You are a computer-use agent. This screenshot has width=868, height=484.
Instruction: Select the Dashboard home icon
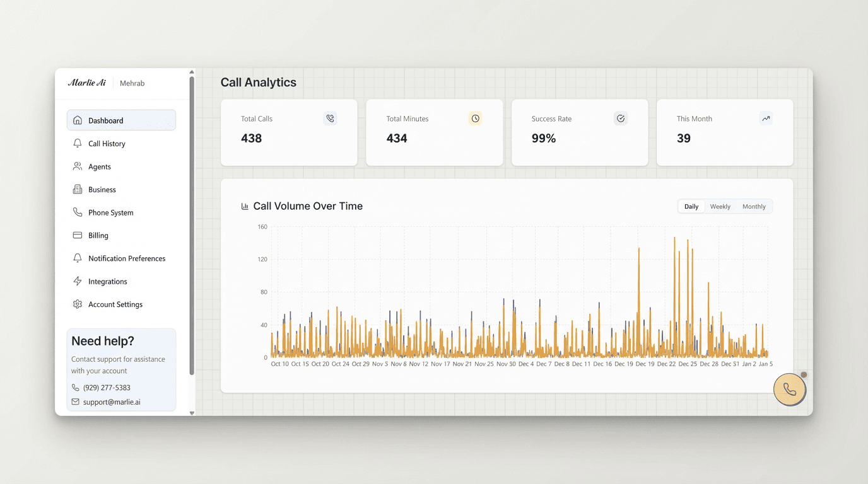(x=77, y=120)
